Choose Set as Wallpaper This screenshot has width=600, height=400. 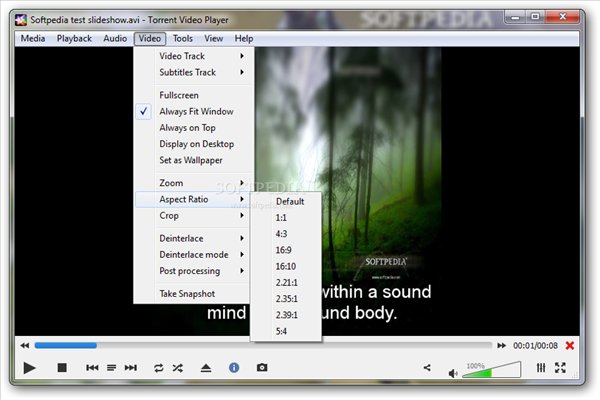click(193, 160)
